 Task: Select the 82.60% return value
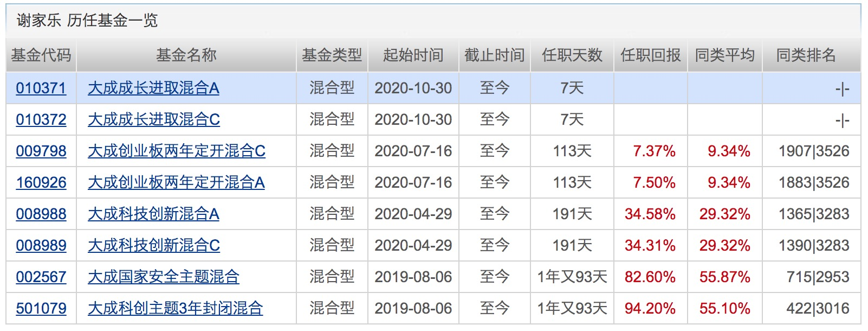pos(650,277)
